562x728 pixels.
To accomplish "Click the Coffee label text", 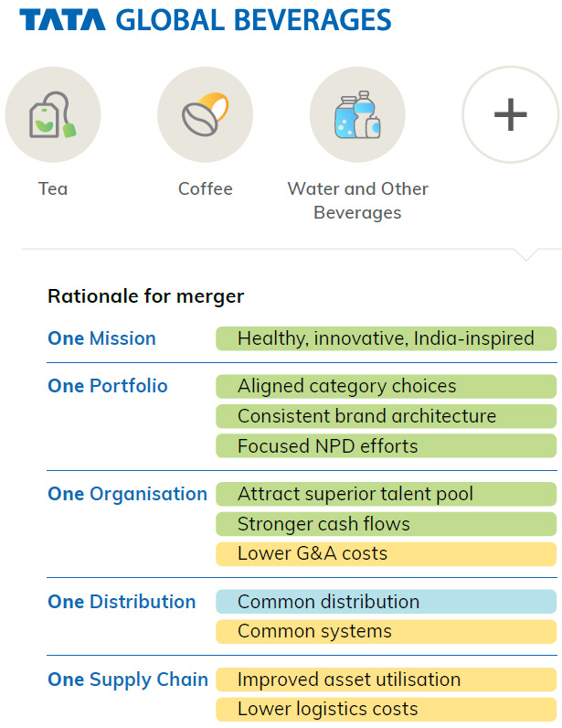I will point(205,189).
